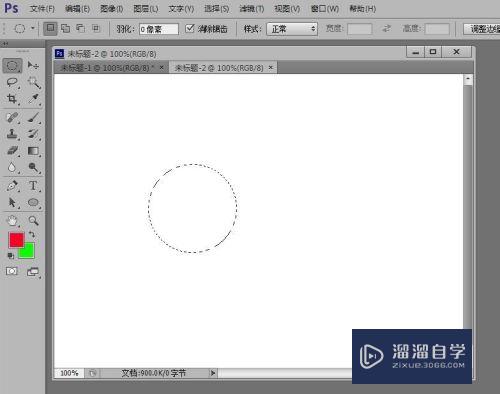Select the Zoom tool
500x394 pixels.
[x=33, y=221]
